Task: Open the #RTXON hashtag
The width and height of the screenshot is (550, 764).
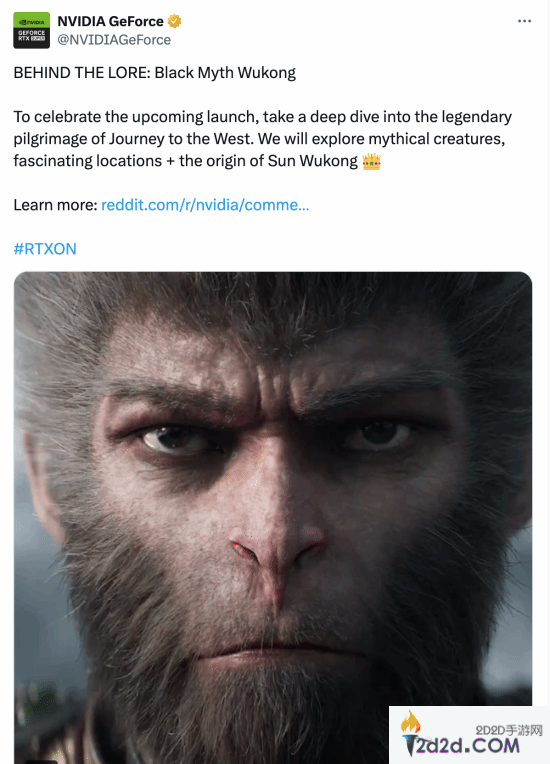Action: point(45,249)
